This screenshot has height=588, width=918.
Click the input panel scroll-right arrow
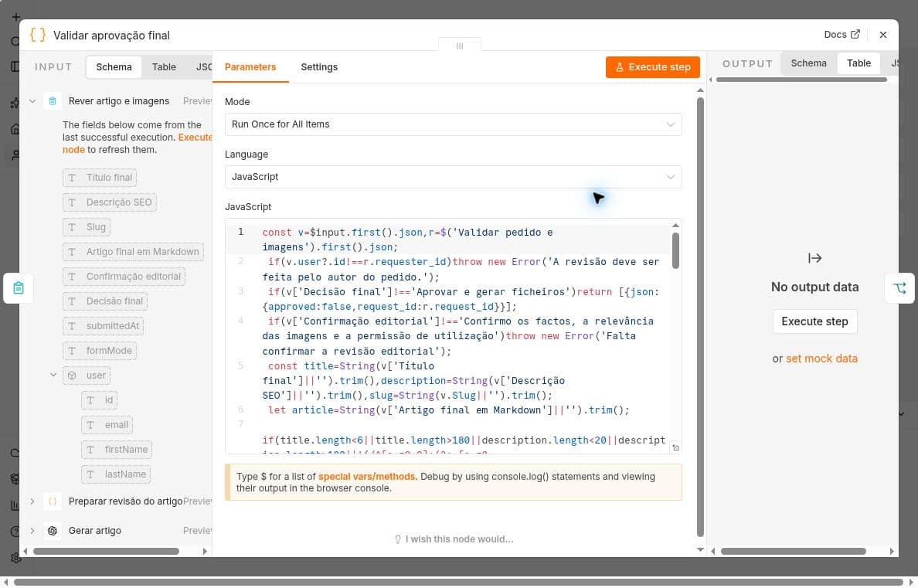pyautogui.click(x=205, y=551)
